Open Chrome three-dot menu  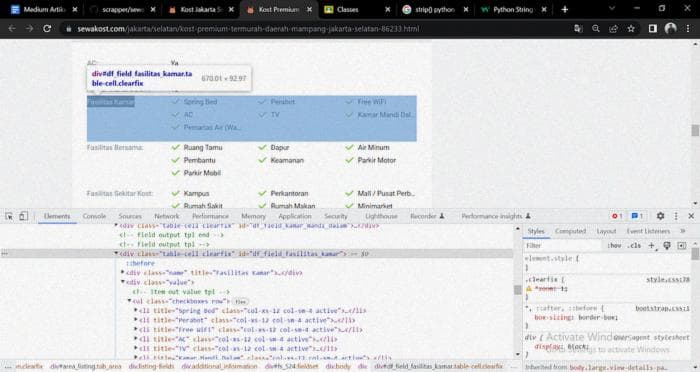pos(688,29)
